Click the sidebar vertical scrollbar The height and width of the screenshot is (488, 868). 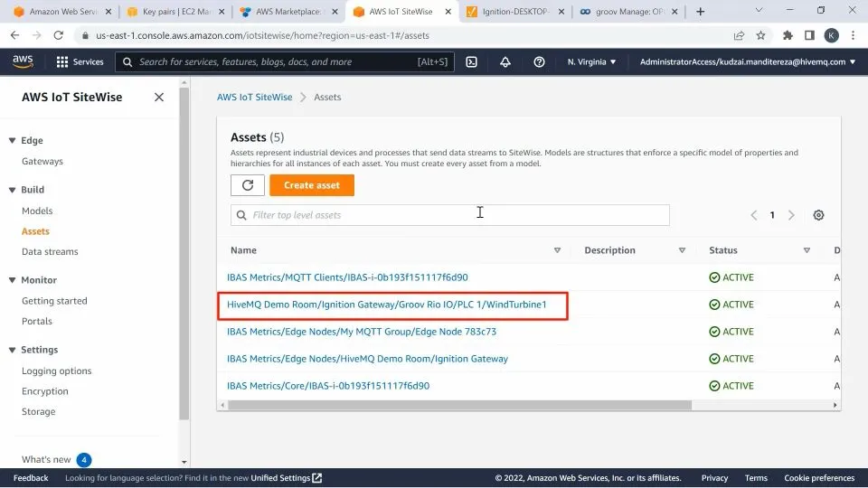click(184, 253)
